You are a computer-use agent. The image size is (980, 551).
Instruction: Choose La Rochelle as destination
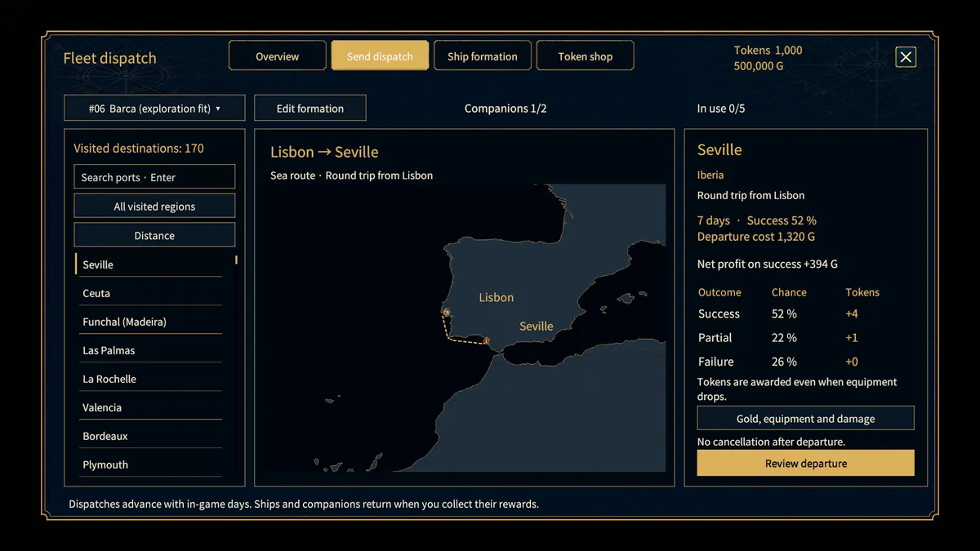coord(149,379)
